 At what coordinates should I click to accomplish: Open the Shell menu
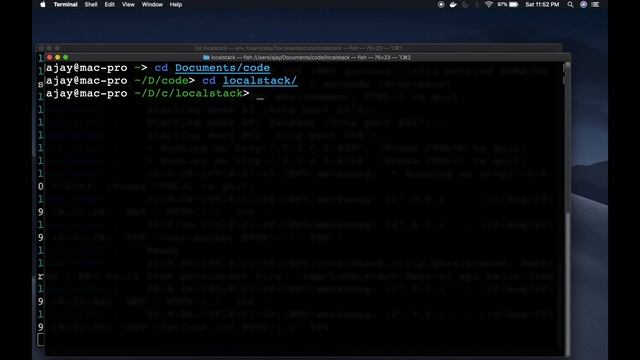[x=91, y=4]
